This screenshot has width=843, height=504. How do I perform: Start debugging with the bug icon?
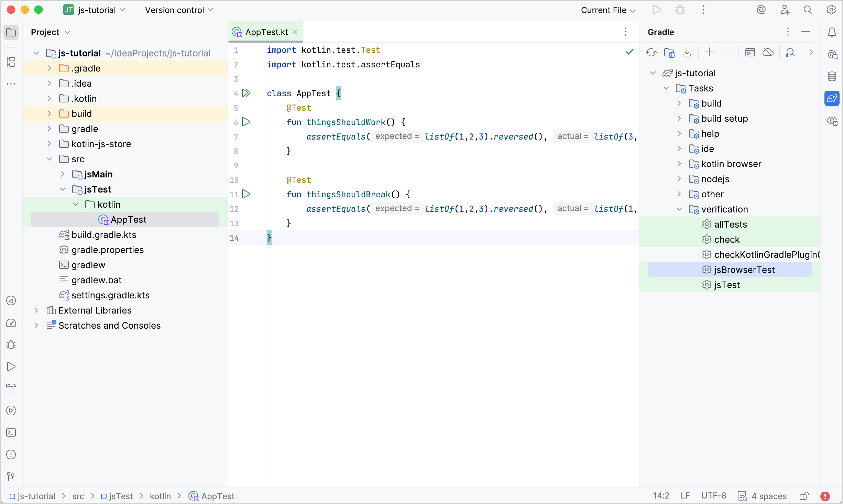tap(679, 10)
